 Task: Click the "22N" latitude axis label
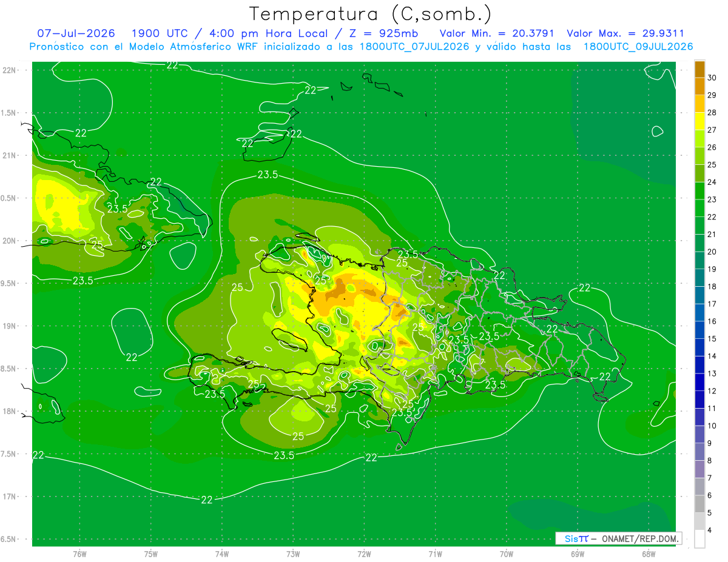(8, 70)
